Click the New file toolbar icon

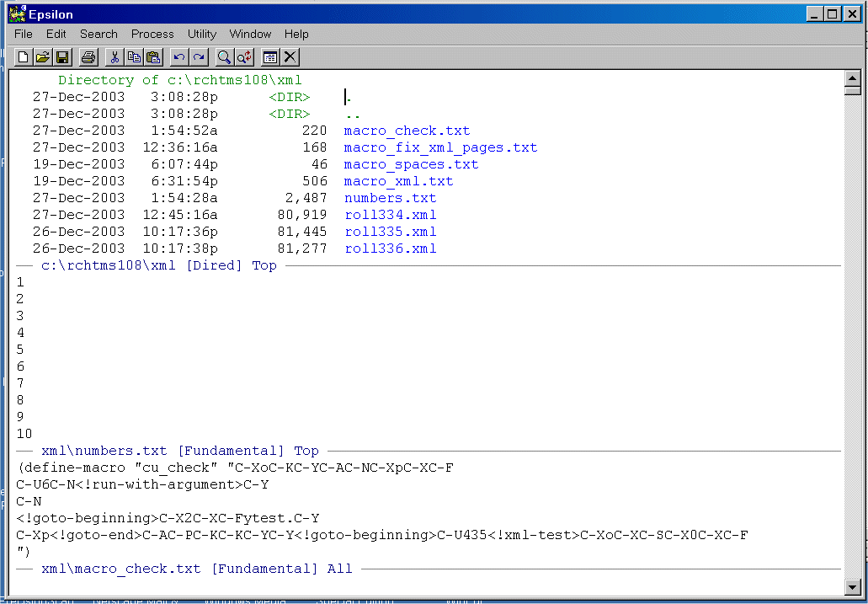[x=24, y=57]
